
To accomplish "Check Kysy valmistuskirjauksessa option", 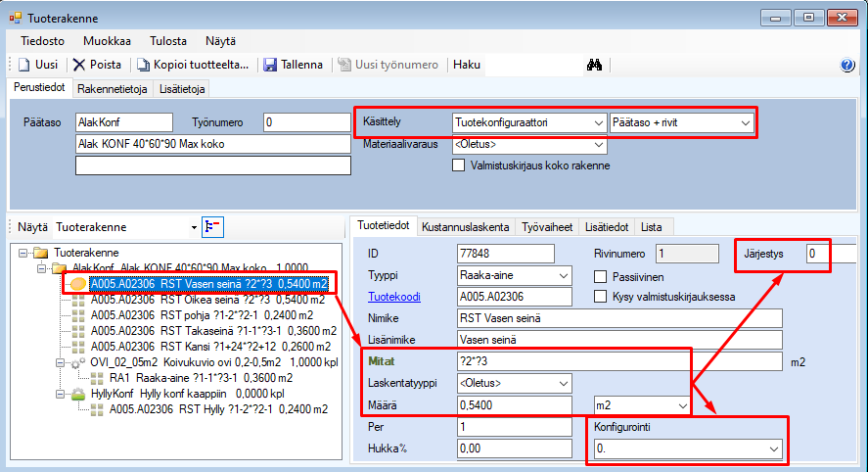I will pyautogui.click(x=601, y=296).
